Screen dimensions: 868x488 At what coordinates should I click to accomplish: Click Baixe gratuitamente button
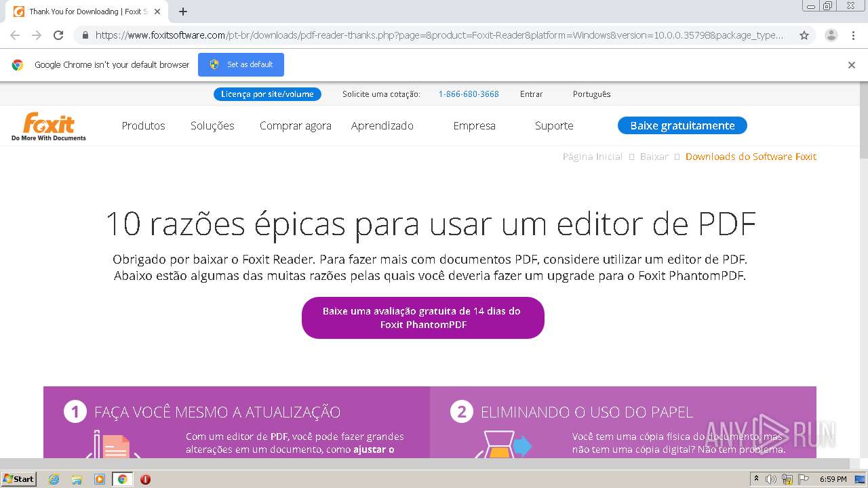click(682, 125)
